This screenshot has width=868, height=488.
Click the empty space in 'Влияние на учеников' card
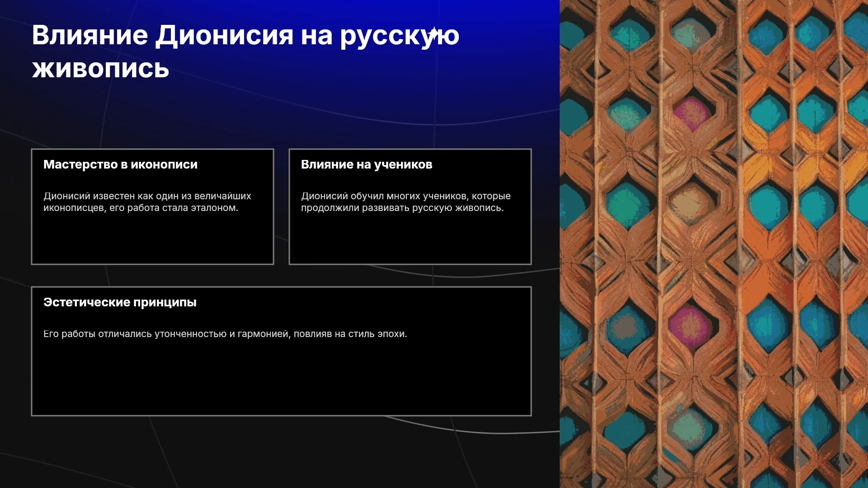pos(410,239)
